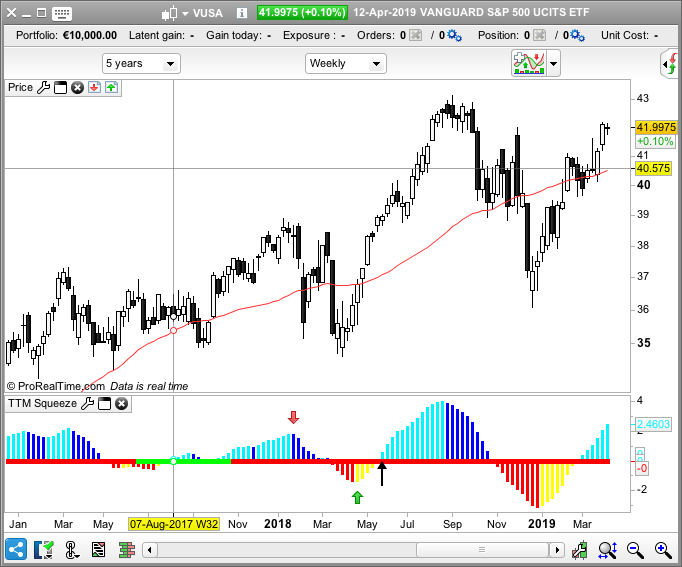682x567 pixels.
Task: Close position icon next to Position
Action: click(x=539, y=35)
